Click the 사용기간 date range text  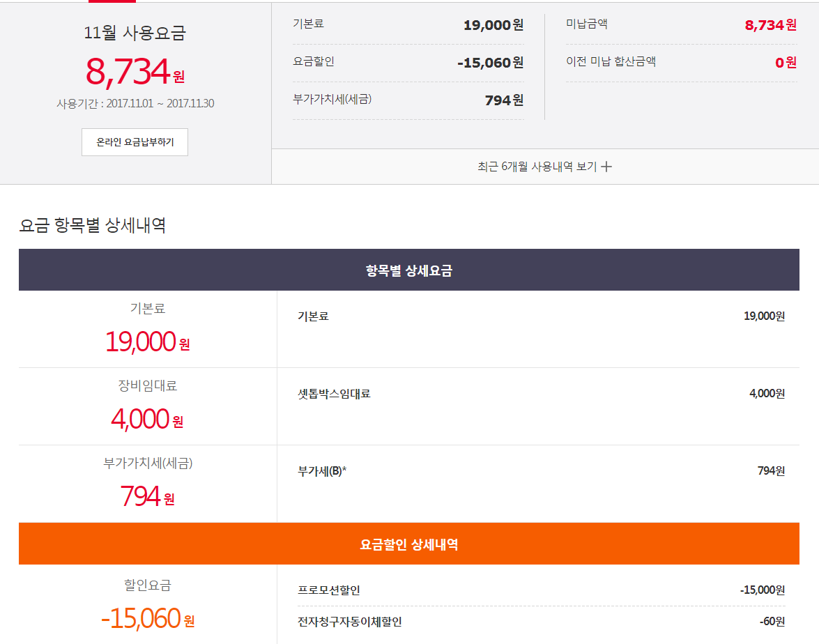(x=135, y=104)
